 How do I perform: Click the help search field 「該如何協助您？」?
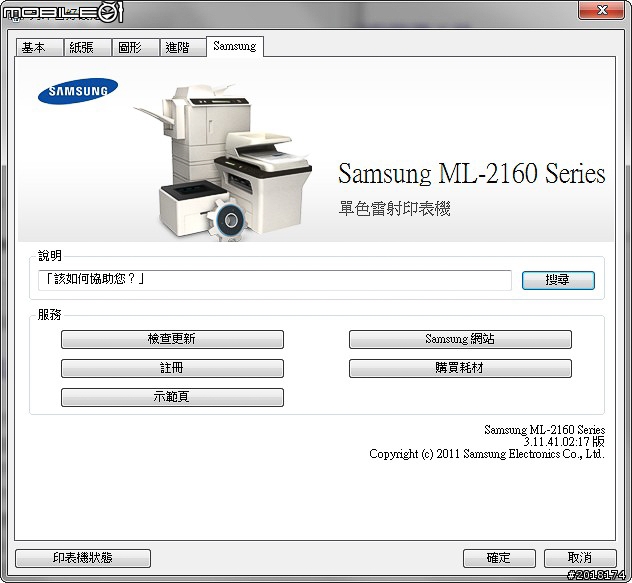274,280
